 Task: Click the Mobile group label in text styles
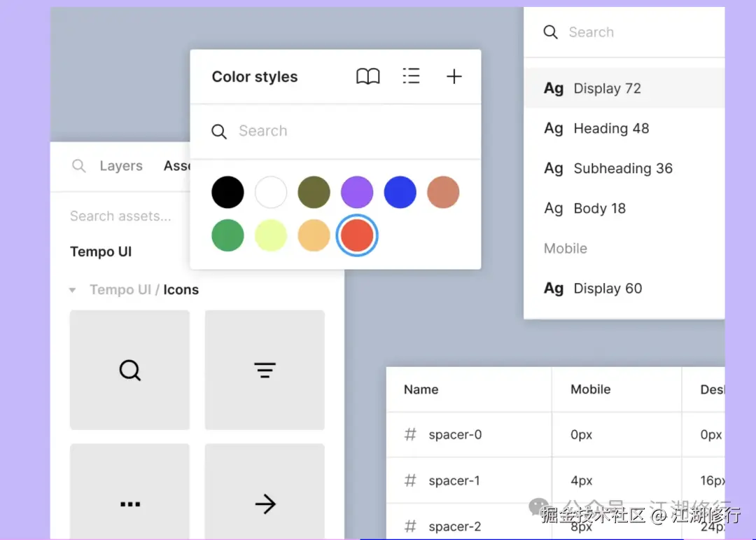pyautogui.click(x=566, y=249)
